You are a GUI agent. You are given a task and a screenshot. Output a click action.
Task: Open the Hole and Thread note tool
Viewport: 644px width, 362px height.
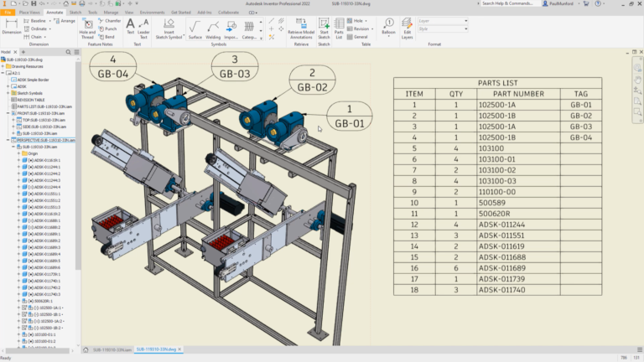[87, 28]
